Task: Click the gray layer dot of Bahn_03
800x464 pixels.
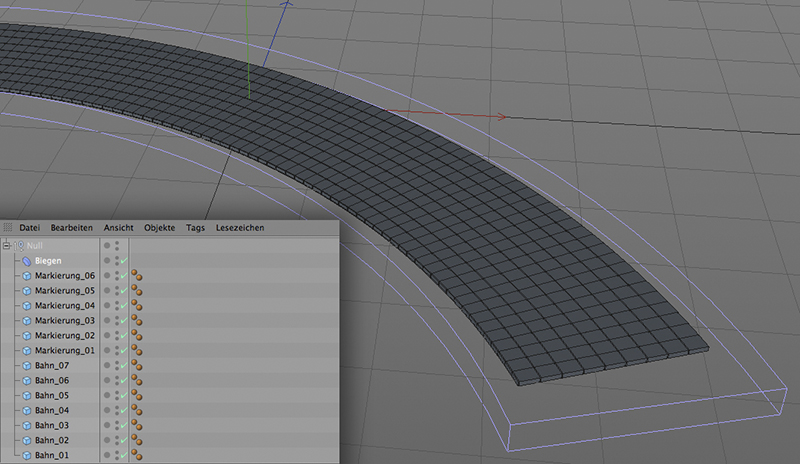Action: [x=108, y=425]
